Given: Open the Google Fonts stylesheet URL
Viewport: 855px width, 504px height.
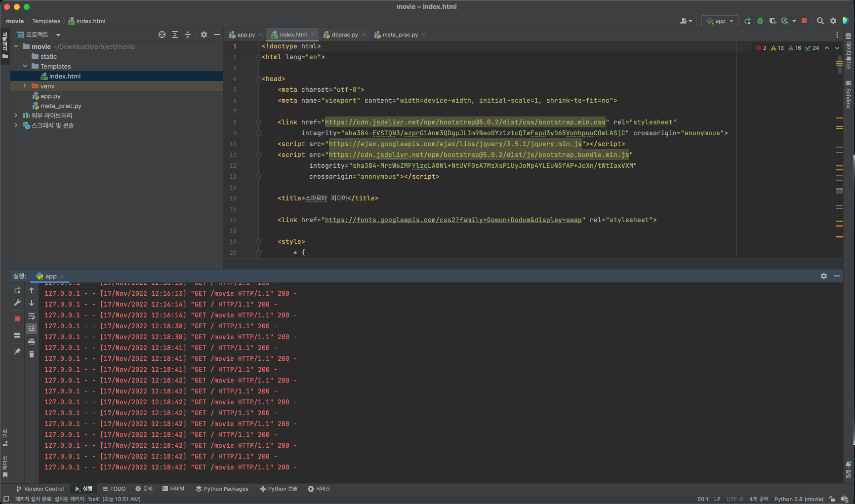Looking at the screenshot, I should [x=453, y=220].
